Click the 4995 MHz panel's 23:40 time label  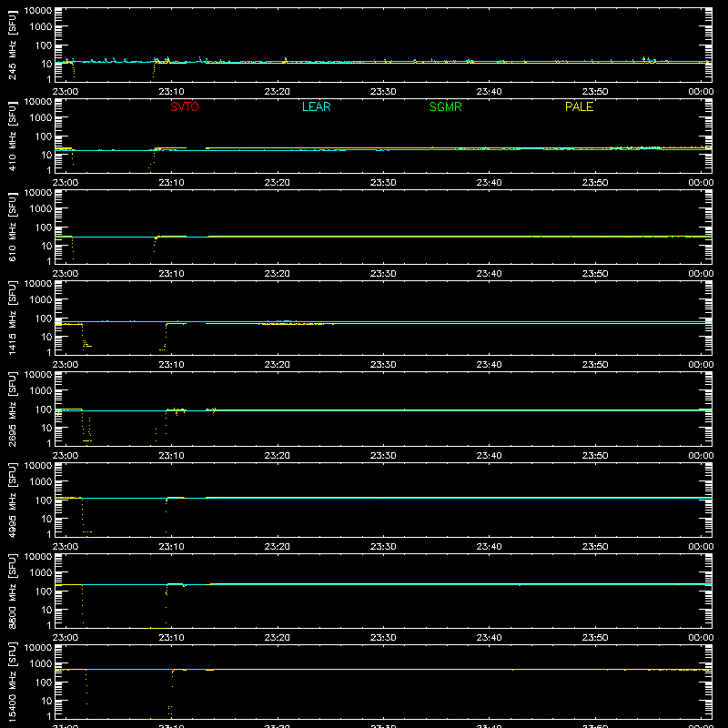pyautogui.click(x=489, y=547)
